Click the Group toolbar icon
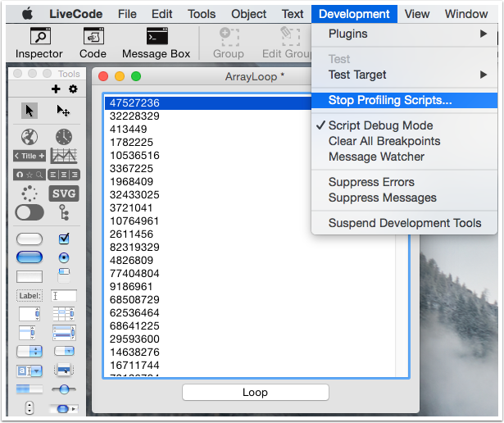 pos(229,43)
